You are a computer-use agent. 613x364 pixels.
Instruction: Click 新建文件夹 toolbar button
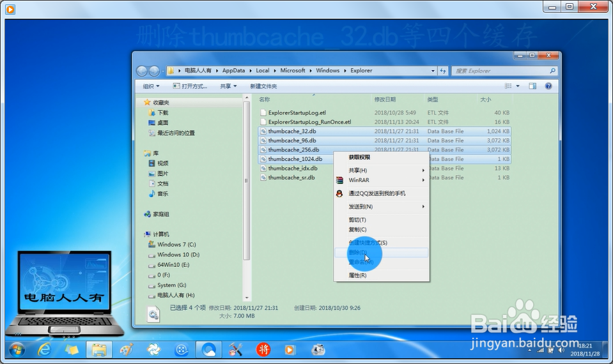pyautogui.click(x=263, y=86)
